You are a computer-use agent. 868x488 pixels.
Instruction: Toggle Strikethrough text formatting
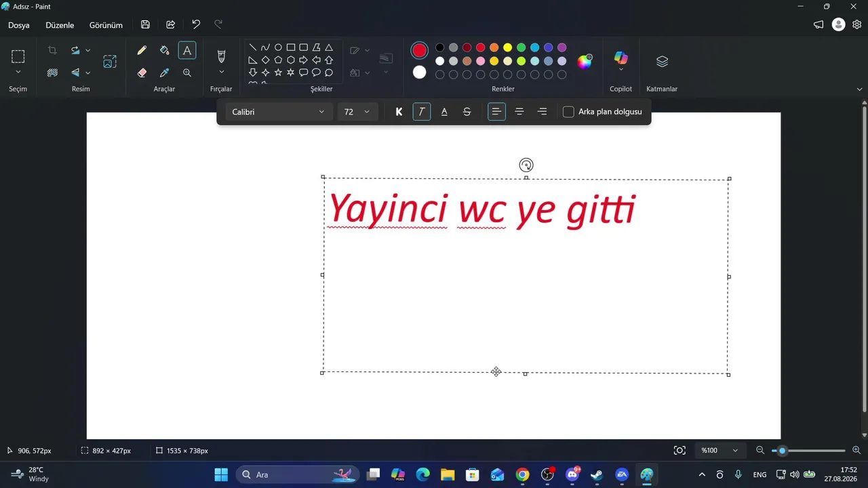[x=467, y=112]
